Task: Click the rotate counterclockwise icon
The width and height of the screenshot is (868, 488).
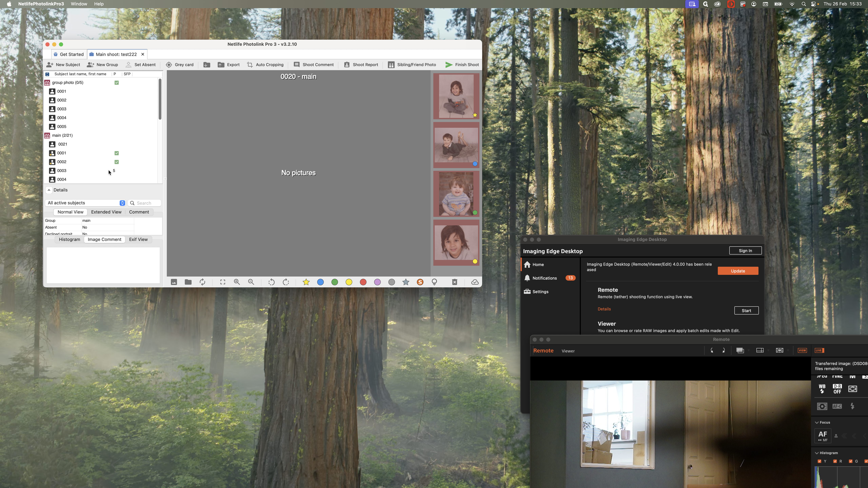Action: click(271, 282)
